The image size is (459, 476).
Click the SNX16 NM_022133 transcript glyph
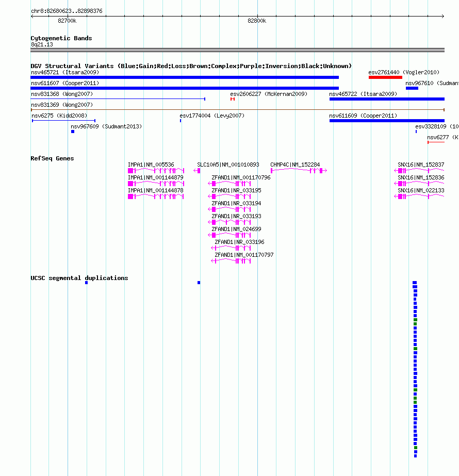pos(419,196)
